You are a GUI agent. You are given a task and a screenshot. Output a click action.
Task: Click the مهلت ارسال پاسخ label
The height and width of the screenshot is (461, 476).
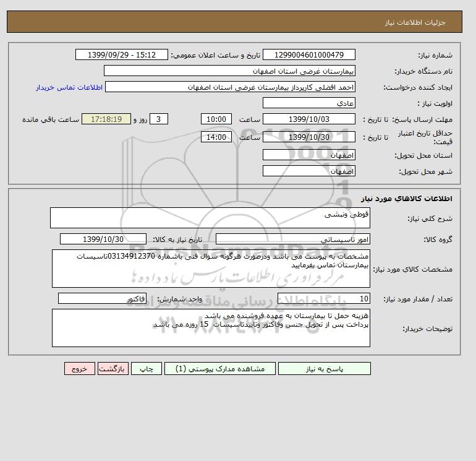click(422, 119)
